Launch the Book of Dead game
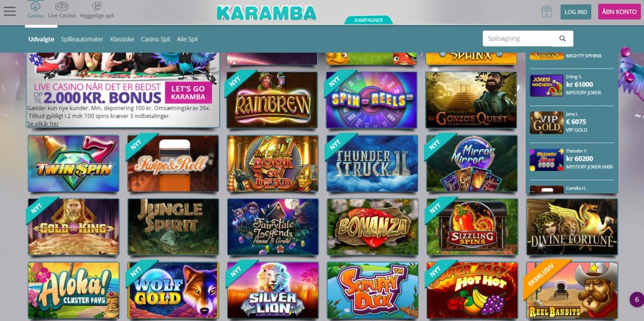 point(273,163)
